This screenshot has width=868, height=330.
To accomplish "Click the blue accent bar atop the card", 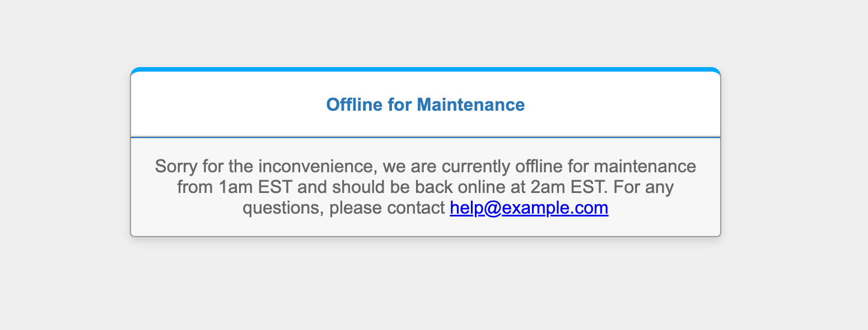I will 426,69.
